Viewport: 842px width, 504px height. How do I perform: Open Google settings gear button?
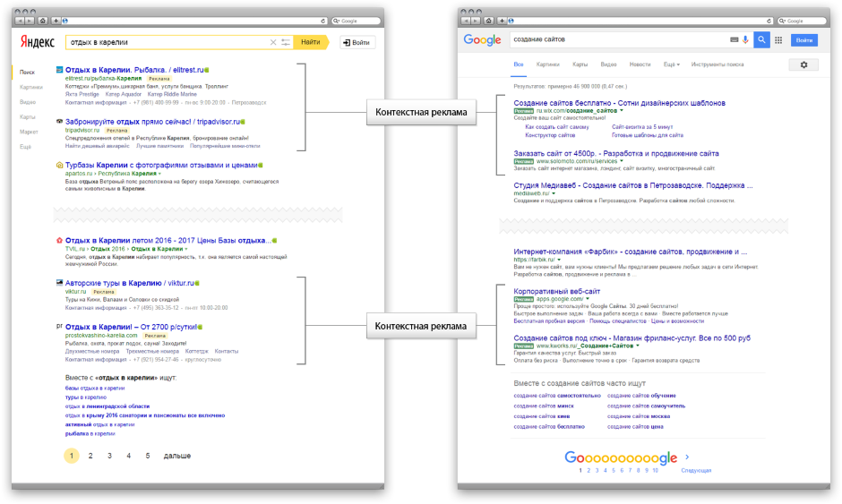pos(803,65)
